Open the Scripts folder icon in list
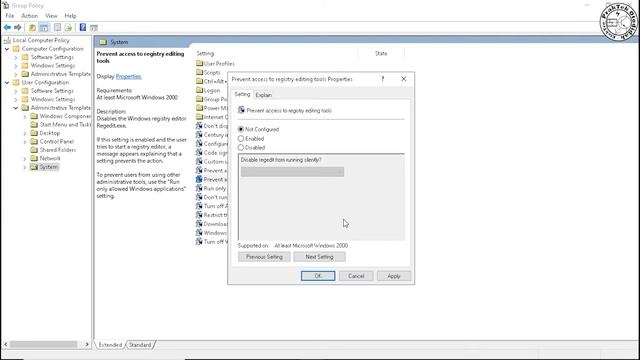Image resolution: width=640 pixels, height=360 pixels. 199,72
